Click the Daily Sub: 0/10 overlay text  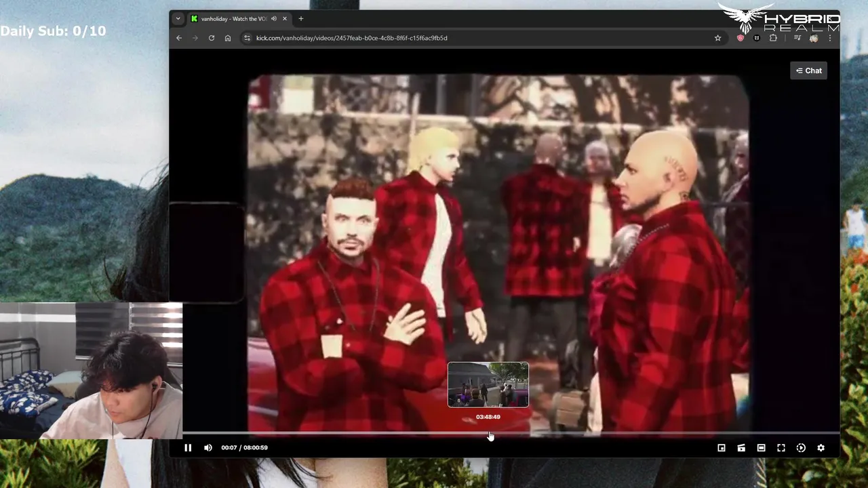point(53,30)
